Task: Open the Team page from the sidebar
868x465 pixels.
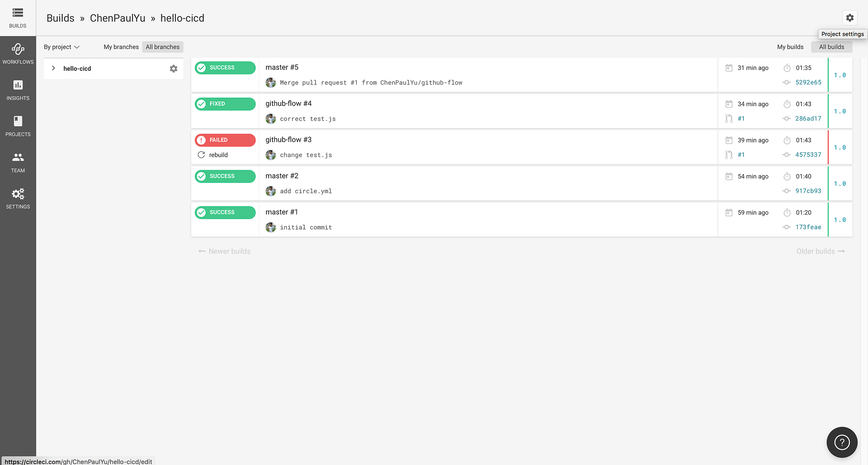Action: coord(18,162)
